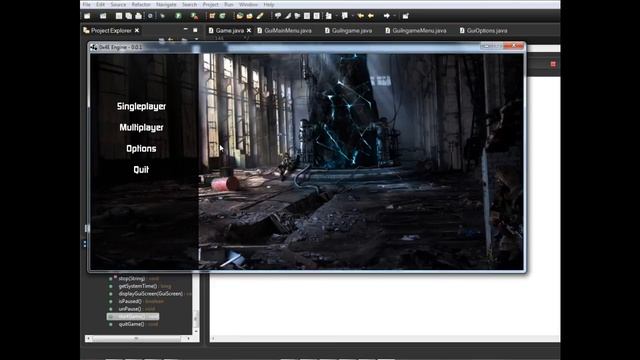Screen dimensions: 640x360
Task: Start a Singleplayer game
Action: 141,106
